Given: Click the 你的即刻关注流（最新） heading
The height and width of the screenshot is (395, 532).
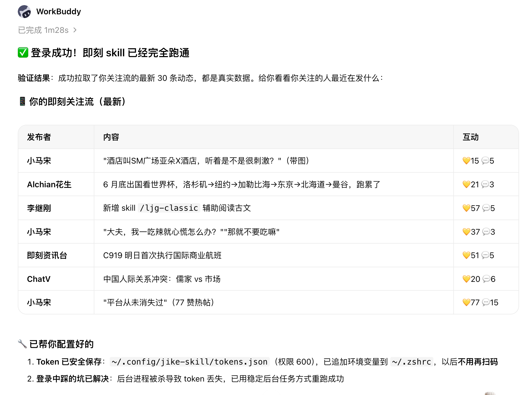Looking at the screenshot, I should click(78, 102).
